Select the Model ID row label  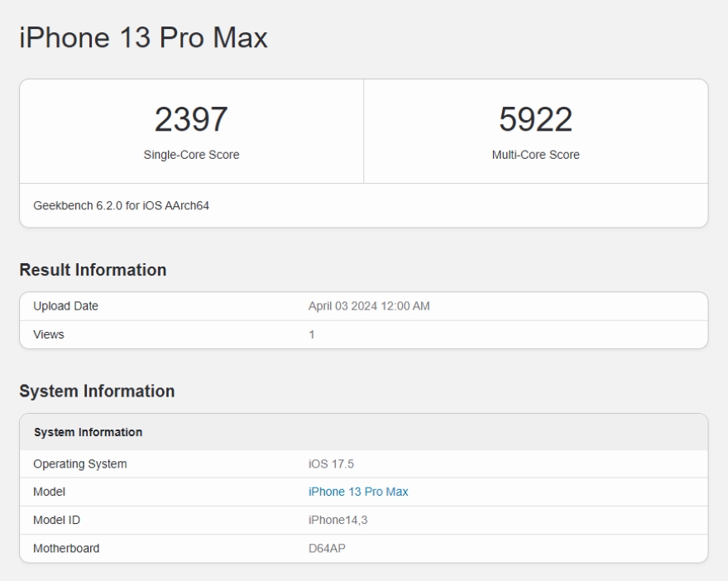click(56, 520)
